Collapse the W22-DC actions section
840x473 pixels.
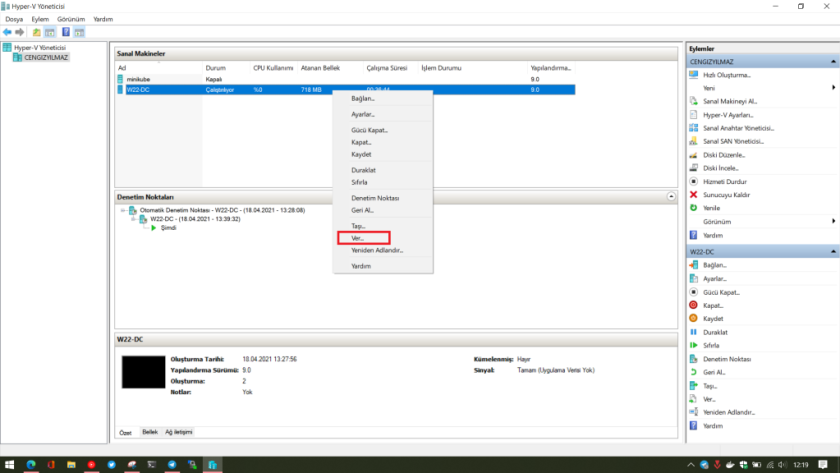(832, 252)
